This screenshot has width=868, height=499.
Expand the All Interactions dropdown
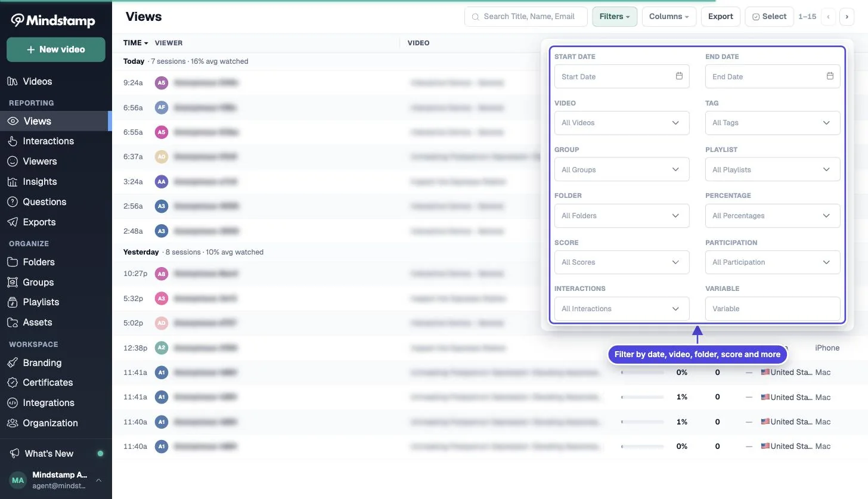pyautogui.click(x=622, y=309)
